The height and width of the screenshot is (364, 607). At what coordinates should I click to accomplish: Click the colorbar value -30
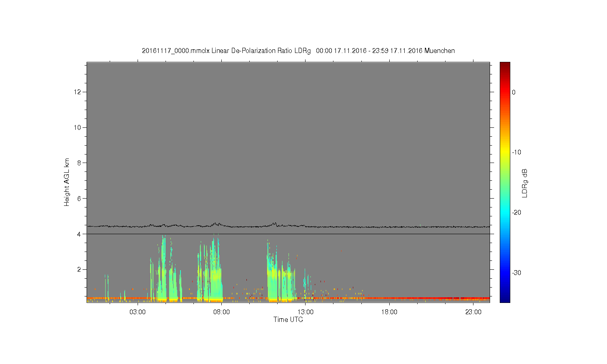tap(516, 273)
